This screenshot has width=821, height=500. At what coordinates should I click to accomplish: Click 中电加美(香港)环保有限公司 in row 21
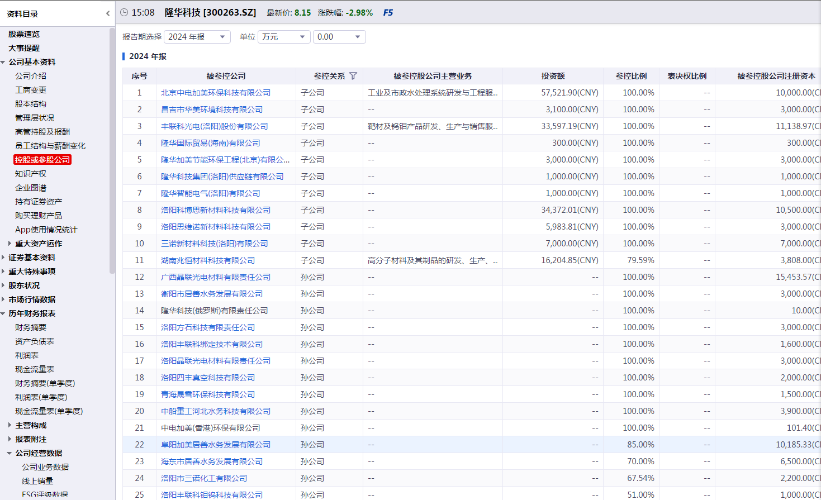[x=210, y=428]
